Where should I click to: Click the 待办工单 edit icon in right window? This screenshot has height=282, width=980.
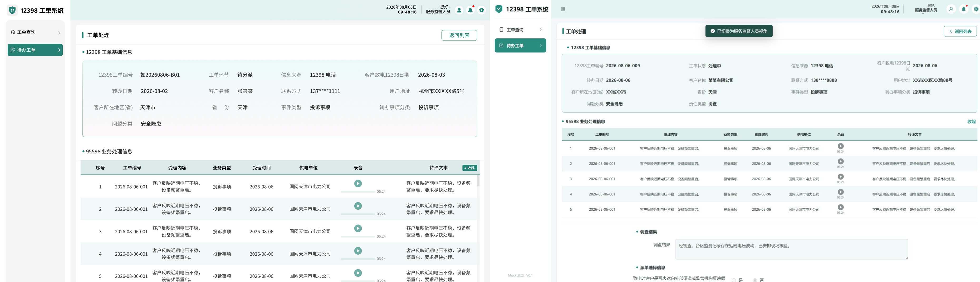[x=501, y=46]
